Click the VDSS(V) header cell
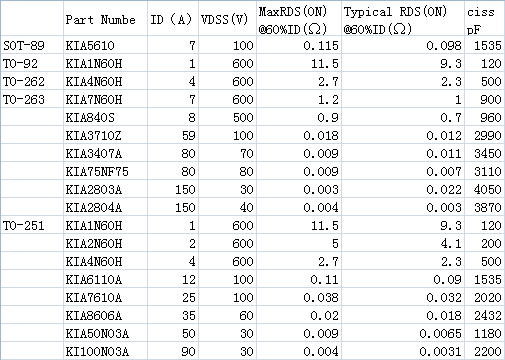Image resolution: width=505 pixels, height=360 pixels. [x=227, y=18]
